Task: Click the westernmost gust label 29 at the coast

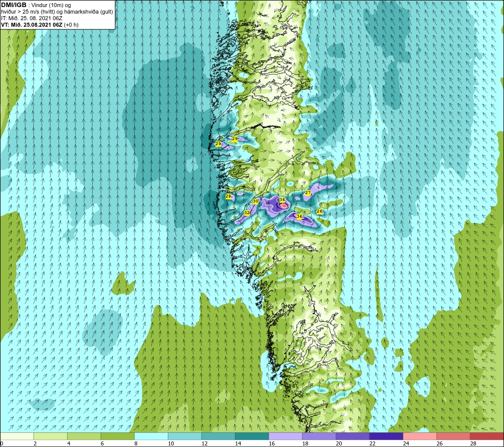Action: tap(218, 144)
